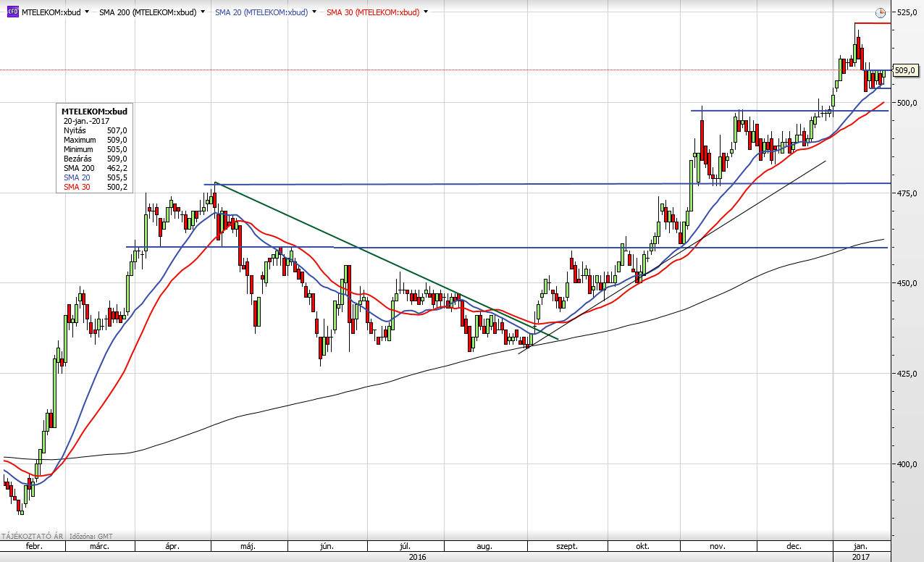
Task: Open the clock icon in the chart's upper right corner
Action: coord(881,12)
